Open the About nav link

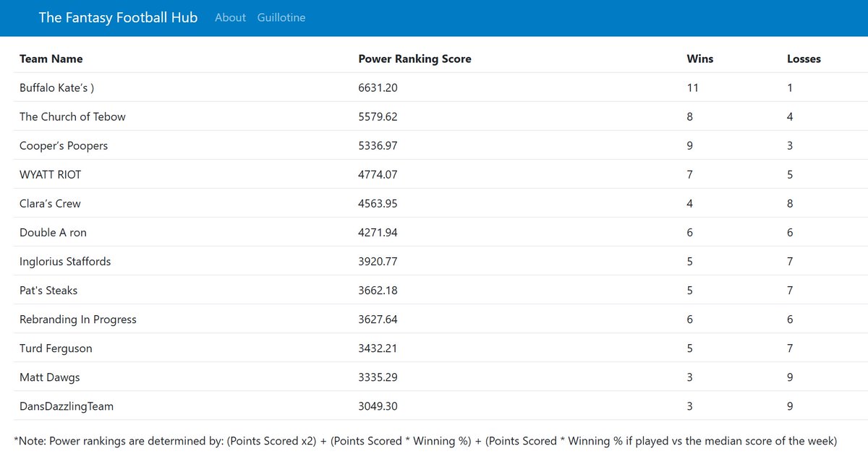point(230,17)
